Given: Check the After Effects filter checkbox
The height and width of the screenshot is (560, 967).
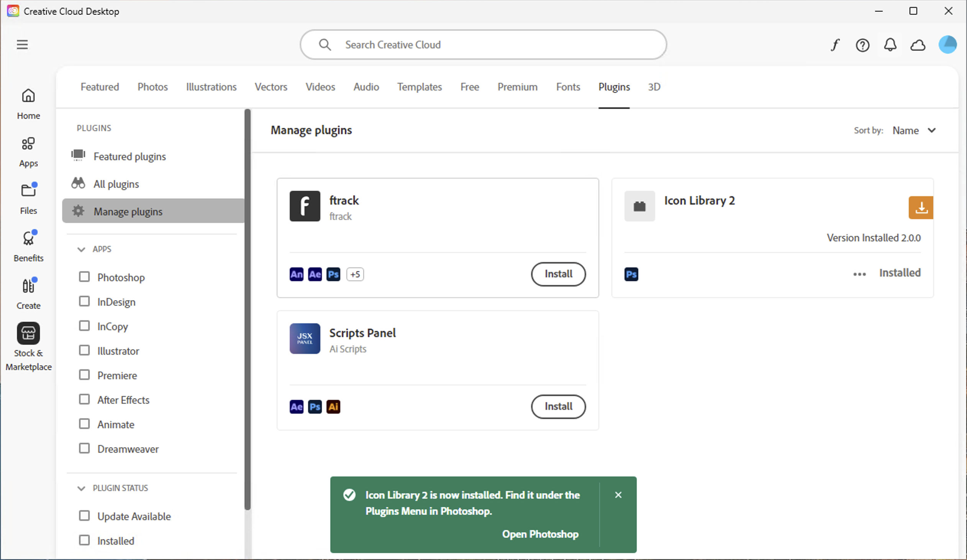Looking at the screenshot, I should click(84, 399).
